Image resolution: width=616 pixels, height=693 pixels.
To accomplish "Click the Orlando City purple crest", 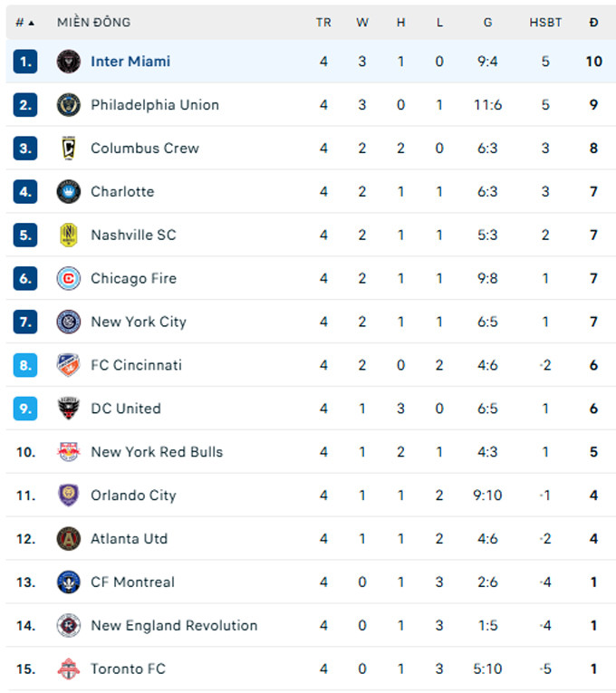I will (x=69, y=495).
